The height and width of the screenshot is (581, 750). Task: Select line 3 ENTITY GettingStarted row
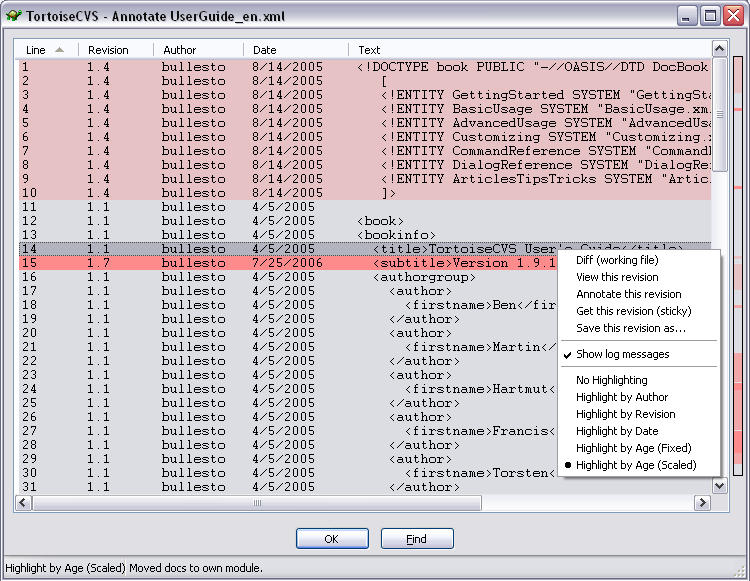[x=365, y=95]
